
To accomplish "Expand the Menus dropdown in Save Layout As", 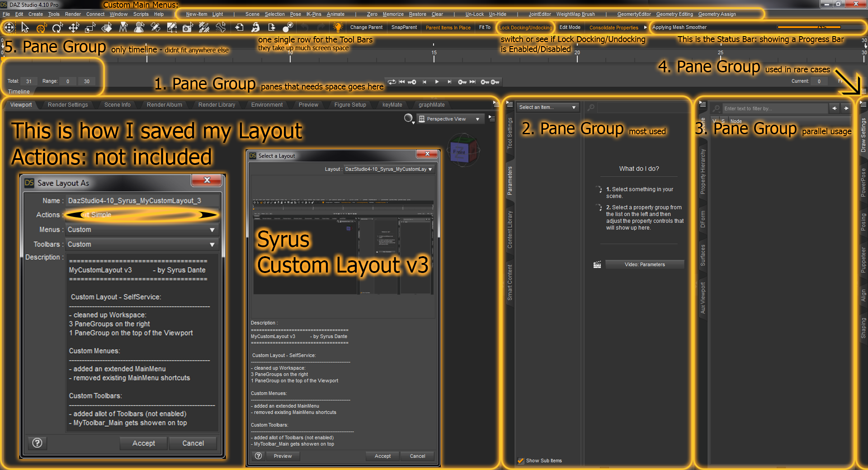I will pos(142,230).
